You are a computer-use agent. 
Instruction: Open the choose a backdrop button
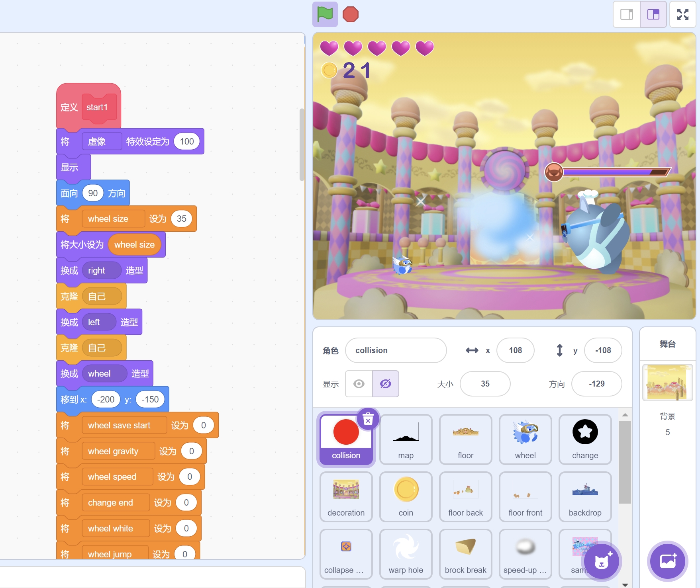pos(667,561)
